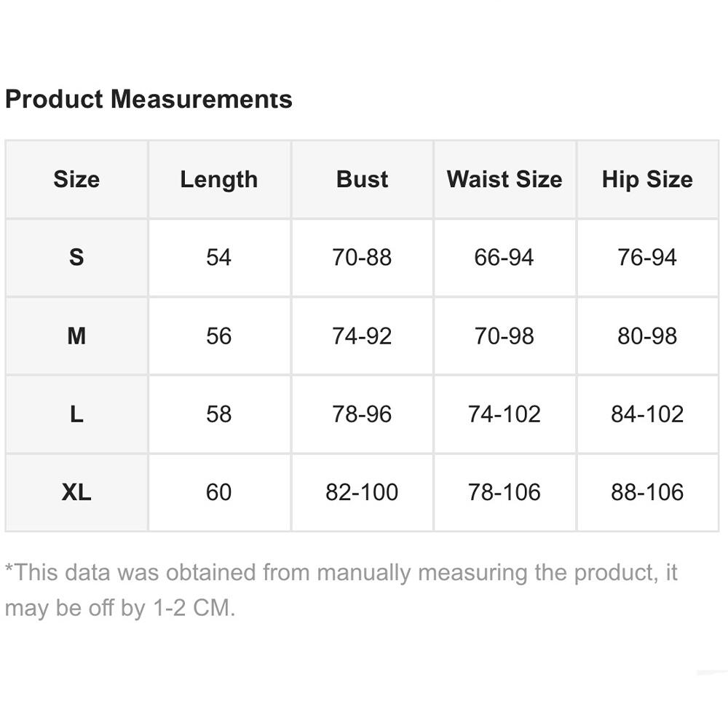Select the S size row label
The height and width of the screenshot is (728, 728).
click(76, 257)
